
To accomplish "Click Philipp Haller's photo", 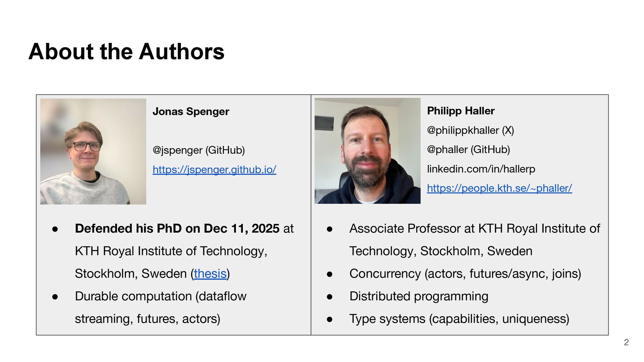I will point(368,151).
